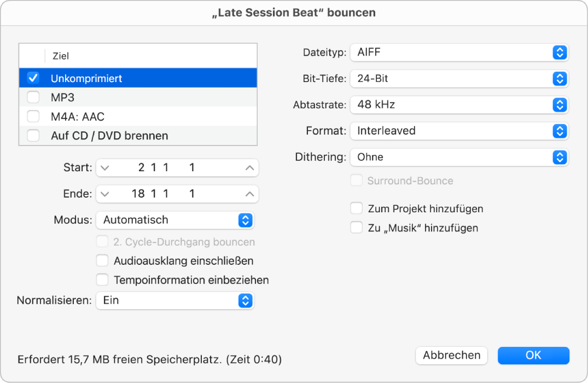Cancel the bounce with Abbrechen
The height and width of the screenshot is (383, 588).
click(x=451, y=355)
